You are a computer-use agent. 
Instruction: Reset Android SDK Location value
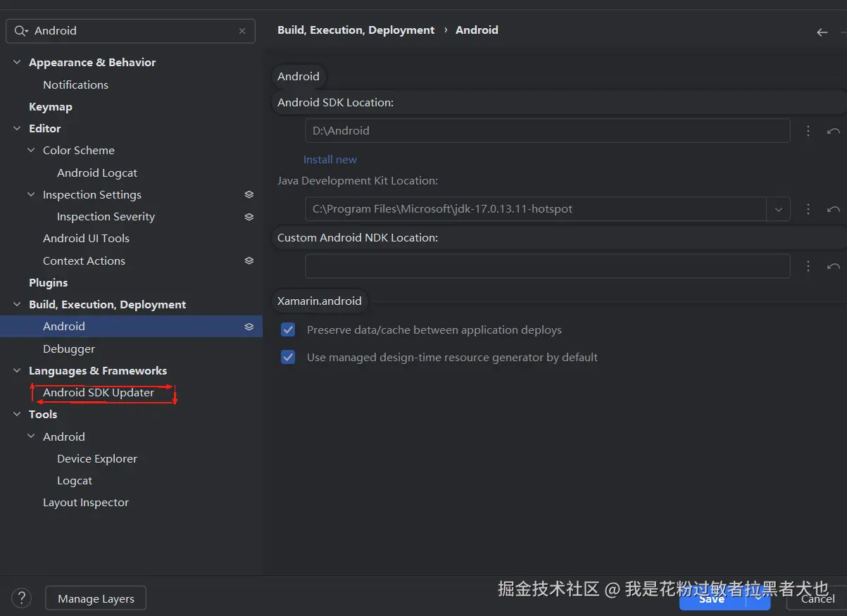[x=834, y=131]
